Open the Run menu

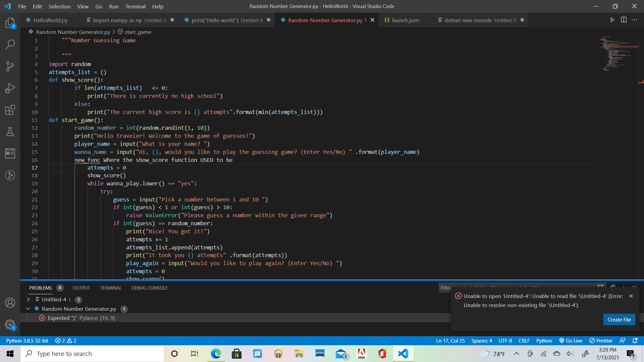click(x=113, y=6)
